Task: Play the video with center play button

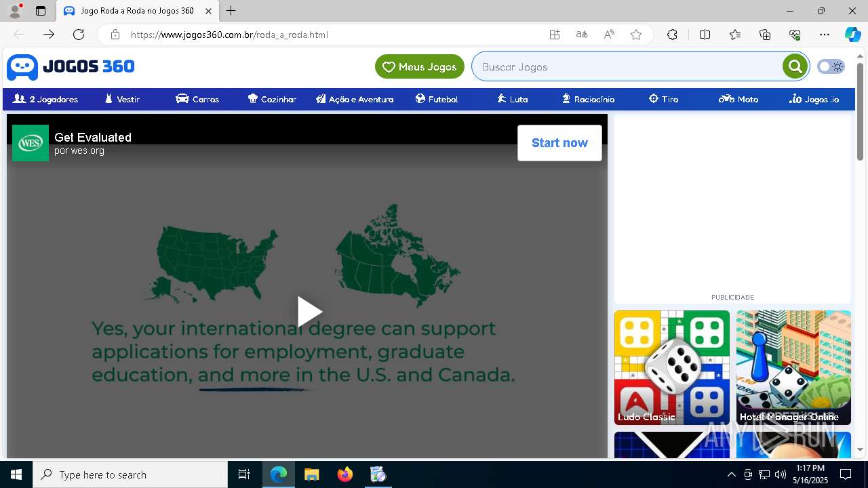Action: (309, 312)
